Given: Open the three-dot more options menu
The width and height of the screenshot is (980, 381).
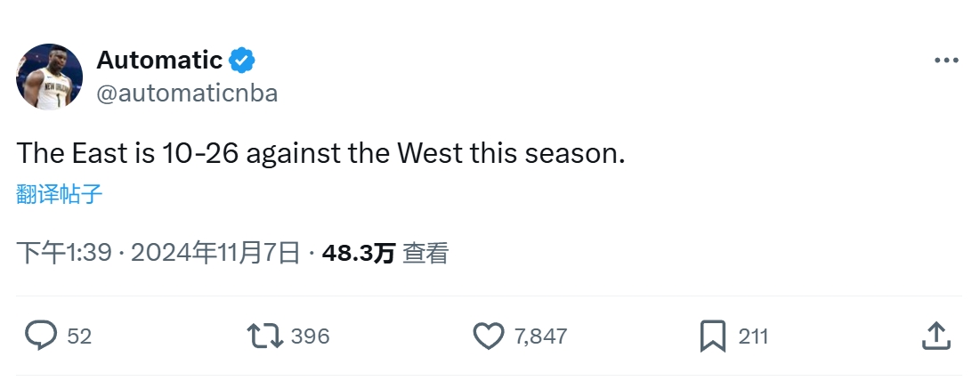Looking at the screenshot, I should coord(945,61).
